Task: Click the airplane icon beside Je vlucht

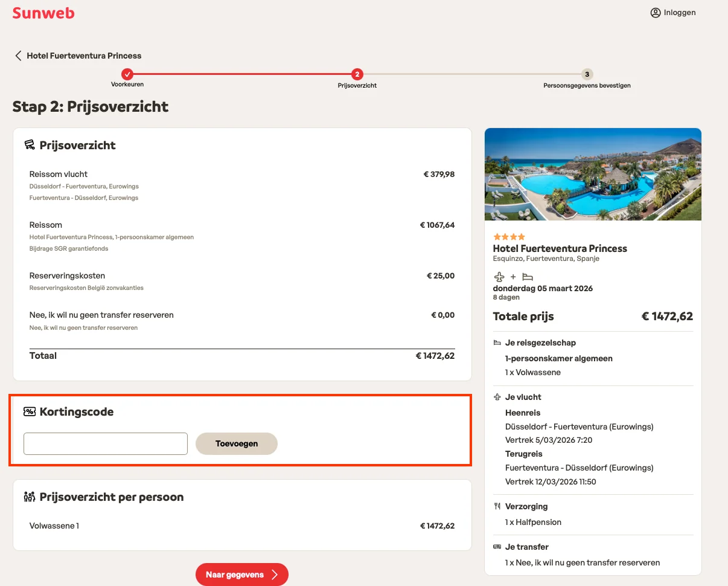Action: tap(497, 397)
